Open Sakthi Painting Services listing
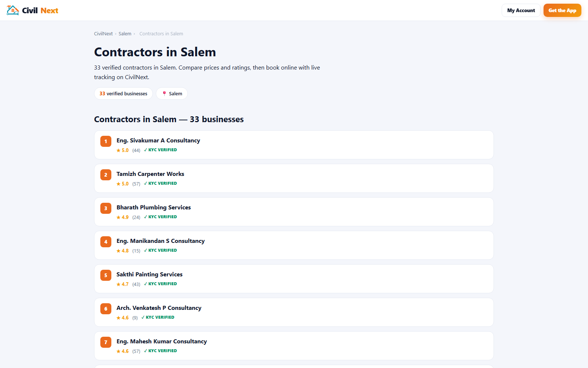Image resolution: width=588 pixels, height=368 pixels. (x=294, y=279)
